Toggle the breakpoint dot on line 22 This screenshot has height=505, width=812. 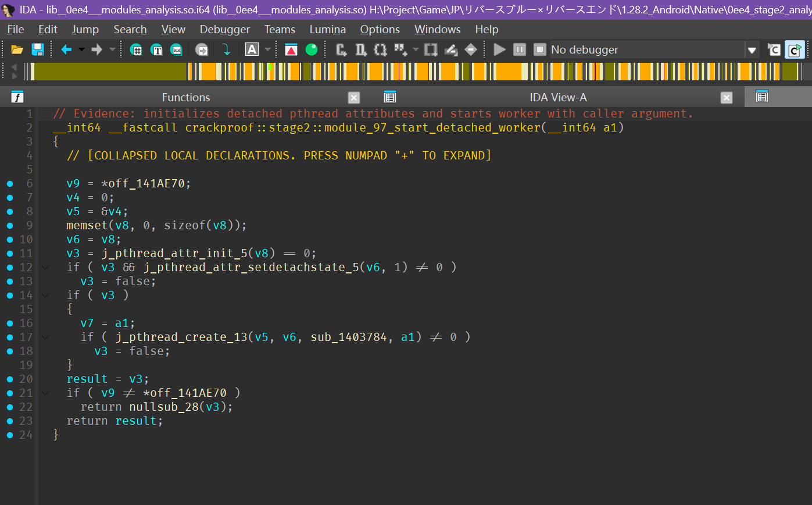pos(10,407)
